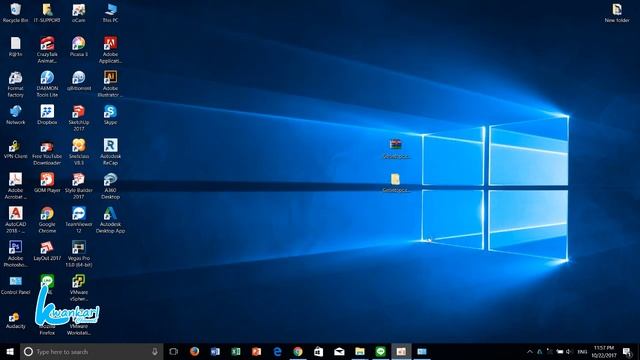This screenshot has height=360, width=640.
Task: Launch Autodesk ReCap desktop shortcut
Action: click(x=110, y=152)
